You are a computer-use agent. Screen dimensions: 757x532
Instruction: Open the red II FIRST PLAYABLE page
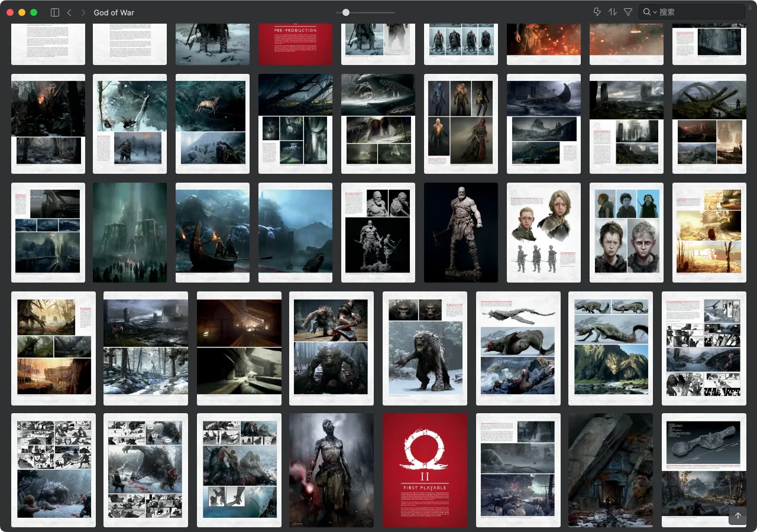click(425, 470)
